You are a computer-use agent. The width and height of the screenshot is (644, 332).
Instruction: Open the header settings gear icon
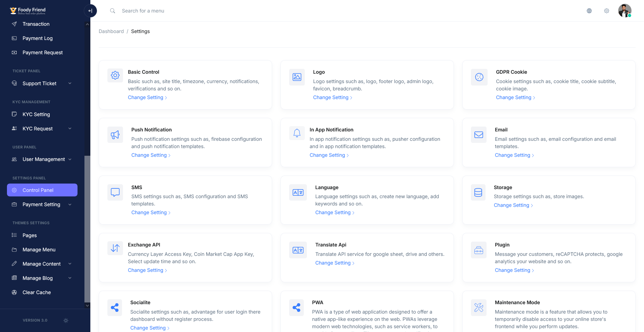tap(606, 11)
